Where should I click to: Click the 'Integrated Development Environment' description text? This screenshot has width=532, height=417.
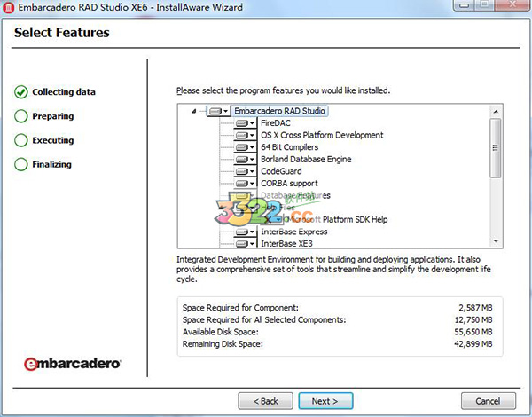click(x=333, y=270)
